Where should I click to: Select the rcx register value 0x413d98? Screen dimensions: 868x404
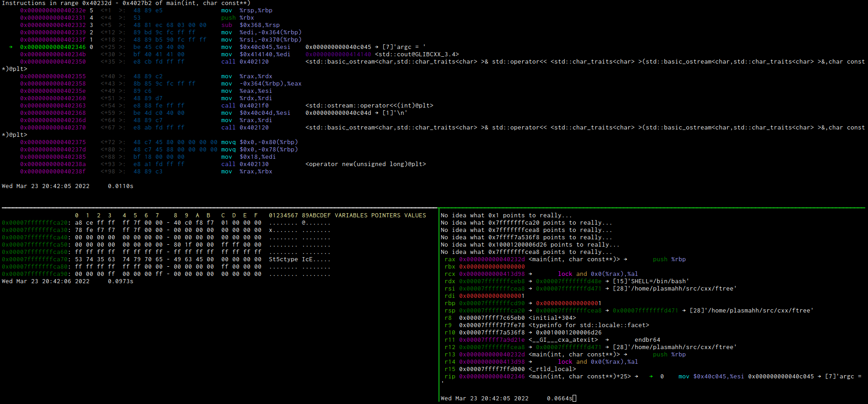pyautogui.click(x=492, y=274)
